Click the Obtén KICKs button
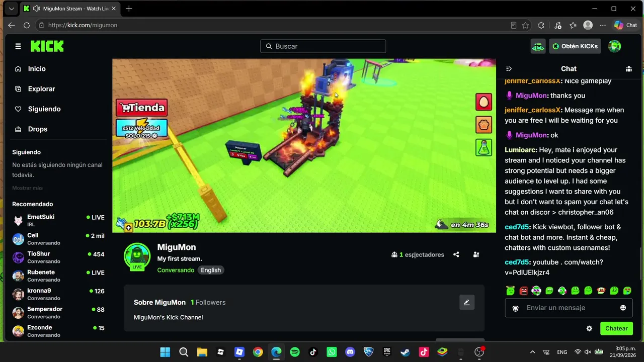The width and height of the screenshot is (644, 362). pos(575,46)
